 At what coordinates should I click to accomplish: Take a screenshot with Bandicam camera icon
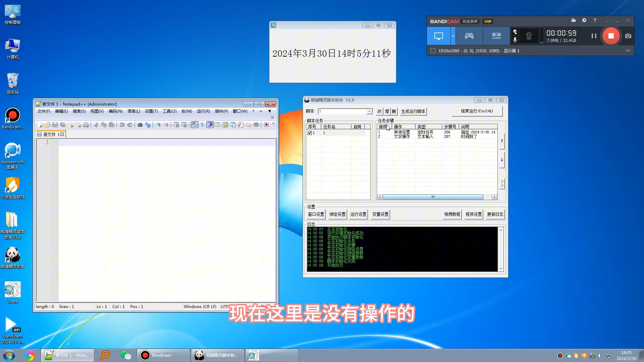click(x=628, y=36)
